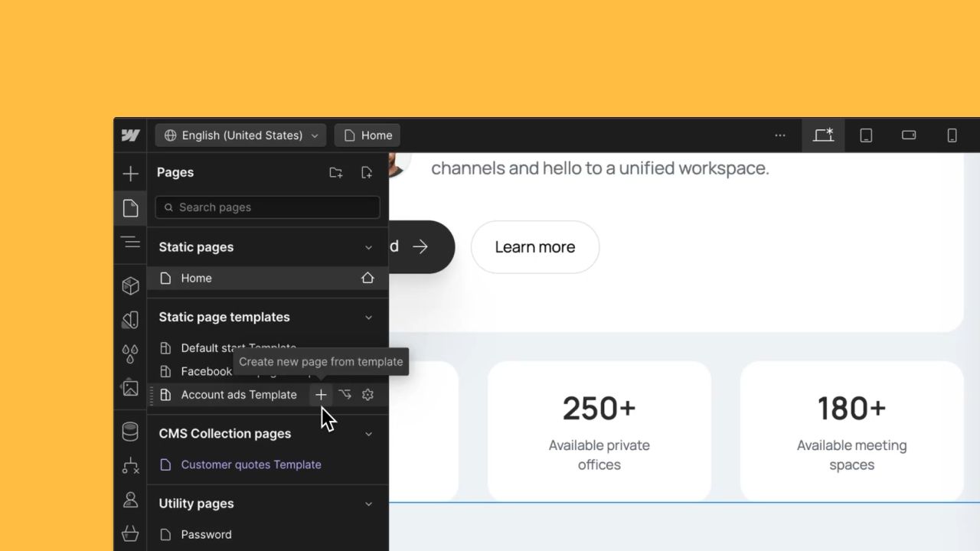Collapse the CMS Collection pages section
The height and width of the screenshot is (551, 980).
coord(368,434)
